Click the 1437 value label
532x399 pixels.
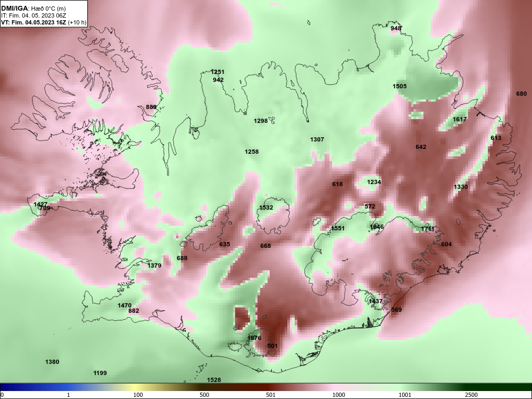376,301
